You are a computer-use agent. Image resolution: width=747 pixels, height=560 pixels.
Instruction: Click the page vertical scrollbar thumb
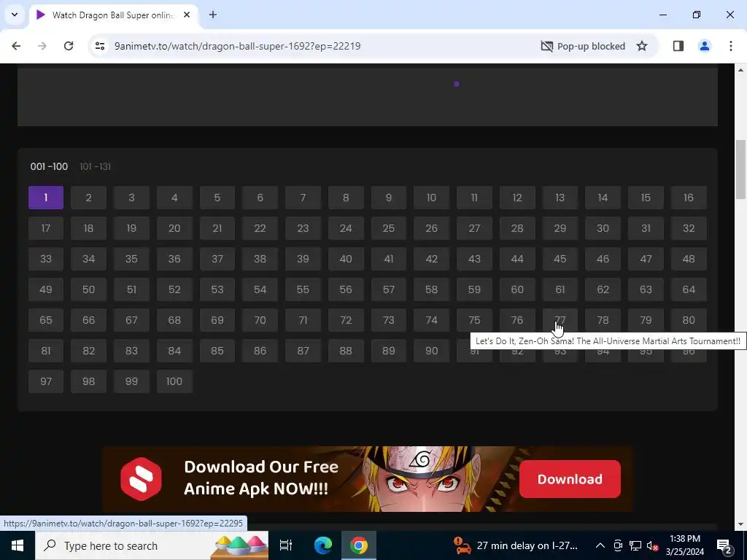[740, 169]
